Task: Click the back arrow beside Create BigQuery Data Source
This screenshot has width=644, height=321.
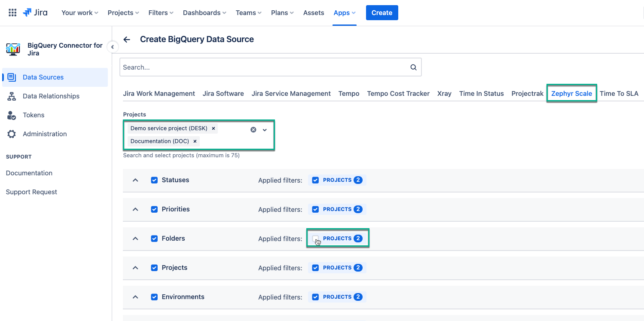Action: point(127,40)
